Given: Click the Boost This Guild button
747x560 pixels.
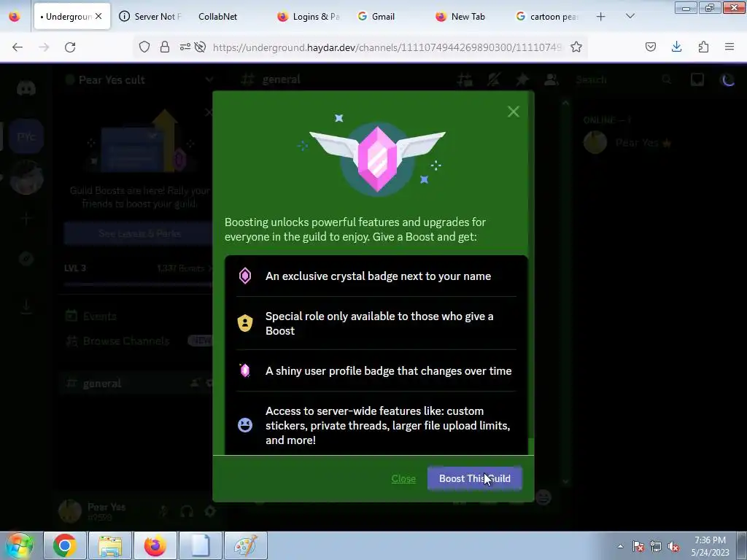Looking at the screenshot, I should [x=474, y=478].
